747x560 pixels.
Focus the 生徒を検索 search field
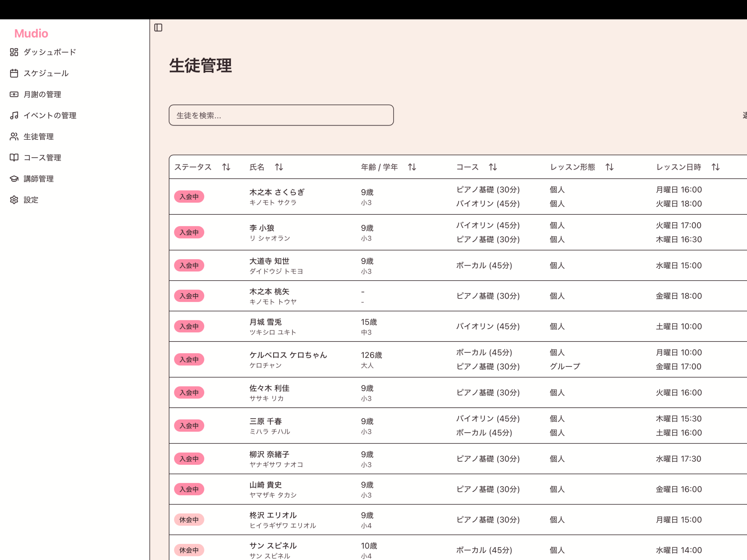pyautogui.click(x=281, y=115)
